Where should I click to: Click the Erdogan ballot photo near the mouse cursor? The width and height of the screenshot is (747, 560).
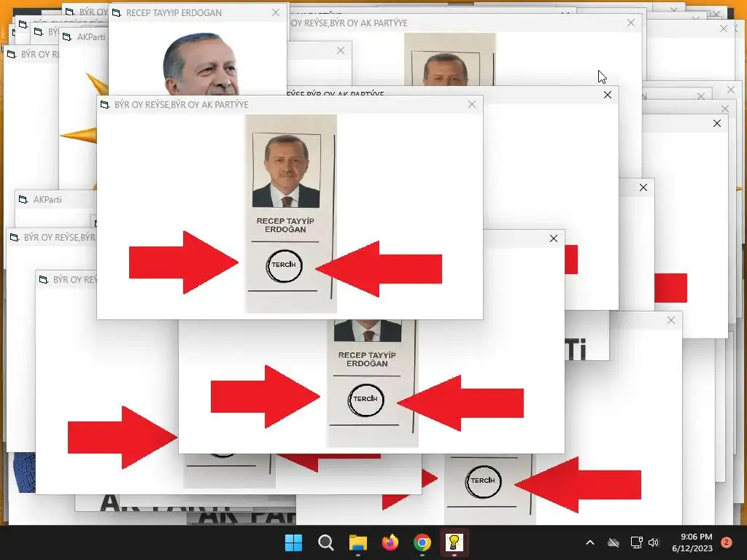pos(446,69)
